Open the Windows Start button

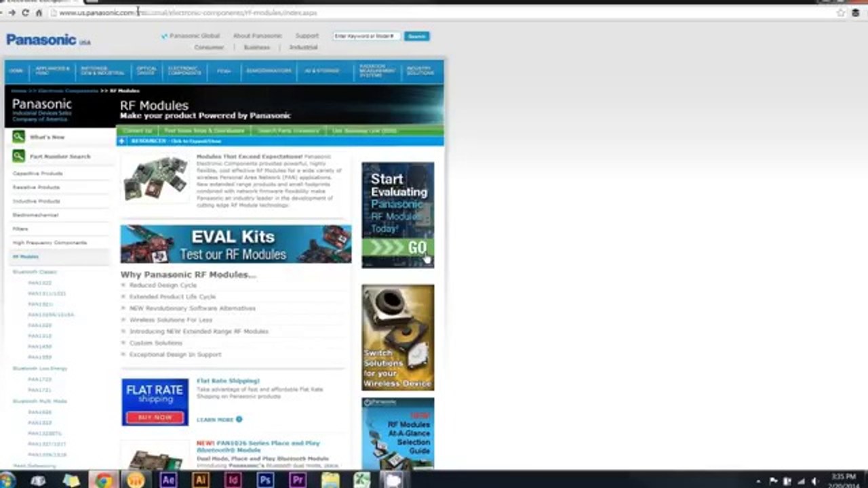(x=8, y=481)
